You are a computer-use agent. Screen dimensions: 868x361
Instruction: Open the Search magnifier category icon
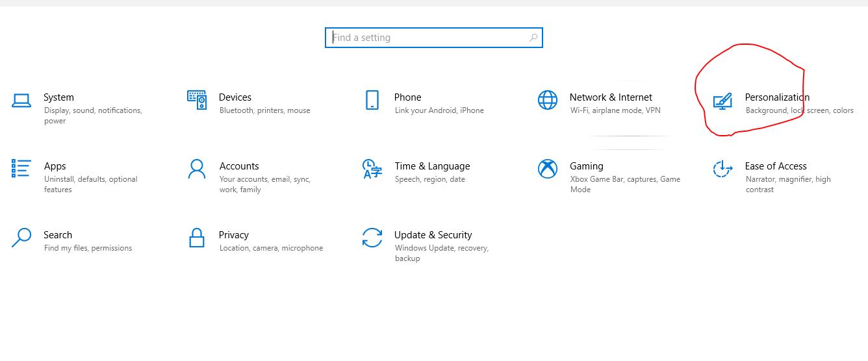pos(21,238)
